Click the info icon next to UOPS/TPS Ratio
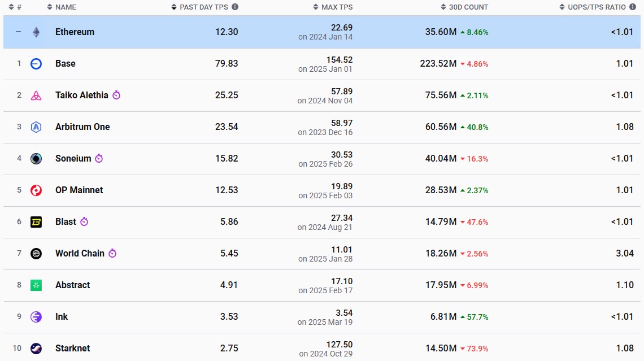Screen dimensions: 644x361 [x=633, y=7]
